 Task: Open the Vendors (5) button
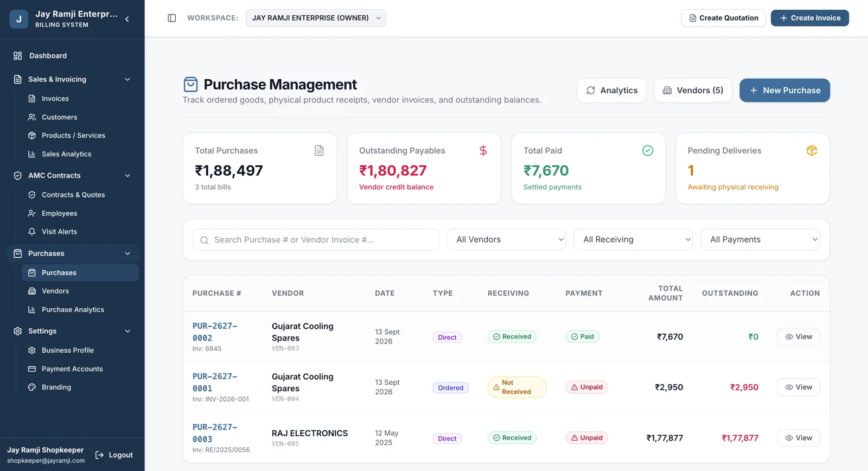click(693, 91)
